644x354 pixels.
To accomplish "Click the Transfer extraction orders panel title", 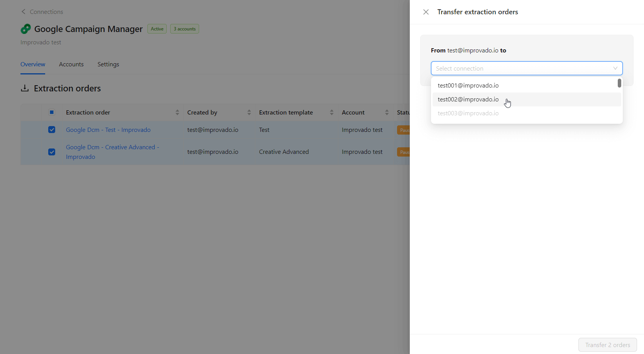I will point(478,12).
